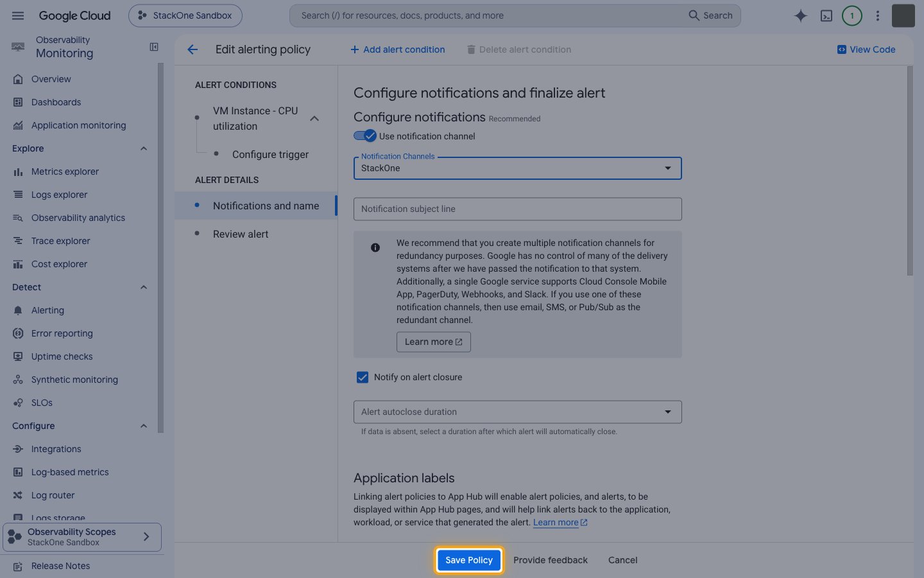Activate Cloud Shell terminal icon
This screenshot has width=924, height=578.
coord(826,15)
